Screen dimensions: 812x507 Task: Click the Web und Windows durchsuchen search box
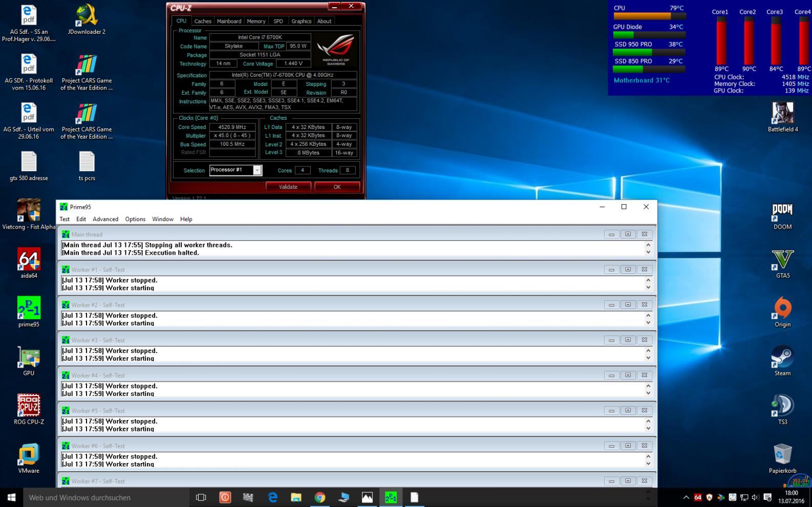(106, 497)
